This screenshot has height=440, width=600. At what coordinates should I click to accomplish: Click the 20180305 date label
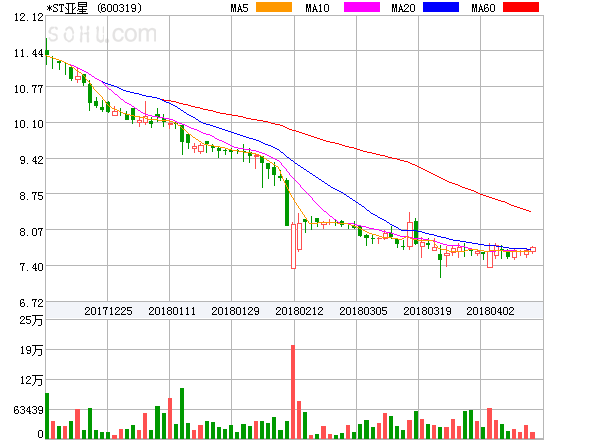click(363, 311)
